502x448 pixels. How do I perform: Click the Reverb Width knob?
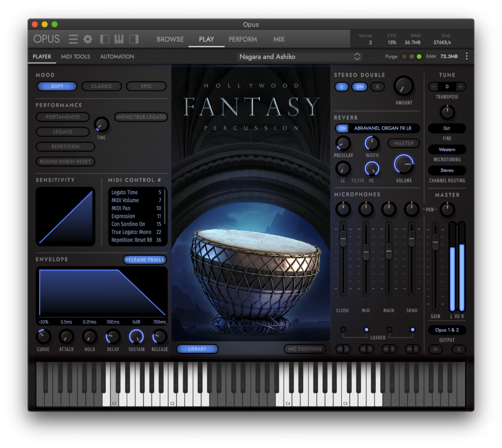click(x=372, y=143)
